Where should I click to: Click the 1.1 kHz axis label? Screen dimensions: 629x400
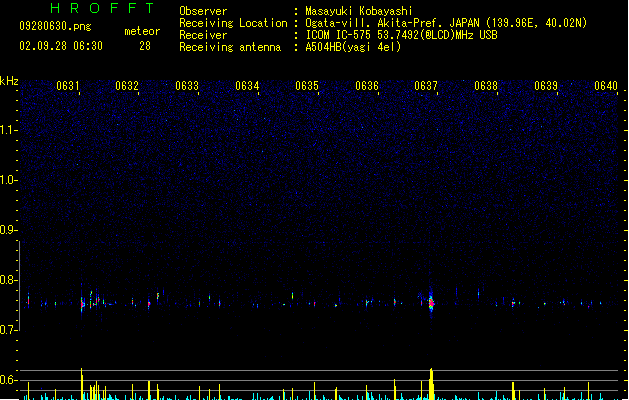click(8, 130)
